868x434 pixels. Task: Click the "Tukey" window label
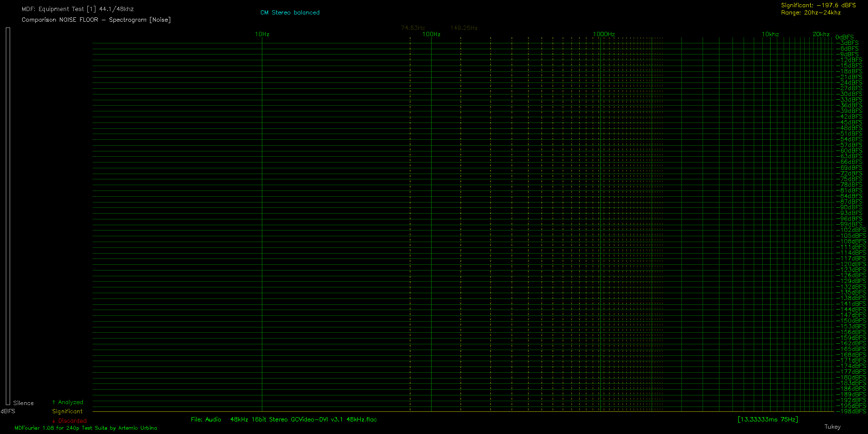[x=832, y=427]
